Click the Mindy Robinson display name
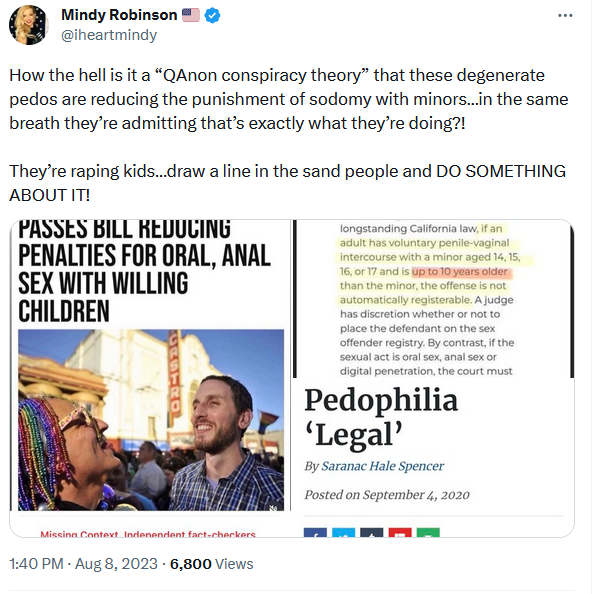Screen dimensions: 594x594 pos(119,15)
